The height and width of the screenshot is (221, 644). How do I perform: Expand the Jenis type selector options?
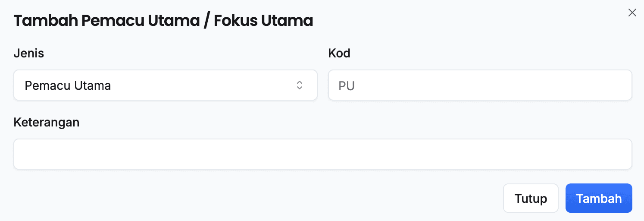(x=165, y=85)
